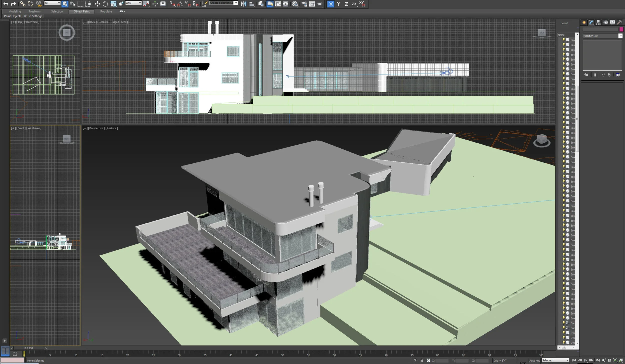Click the Angle Snap toggle icon
Screen dimensions: 625x364
pos(180,4)
